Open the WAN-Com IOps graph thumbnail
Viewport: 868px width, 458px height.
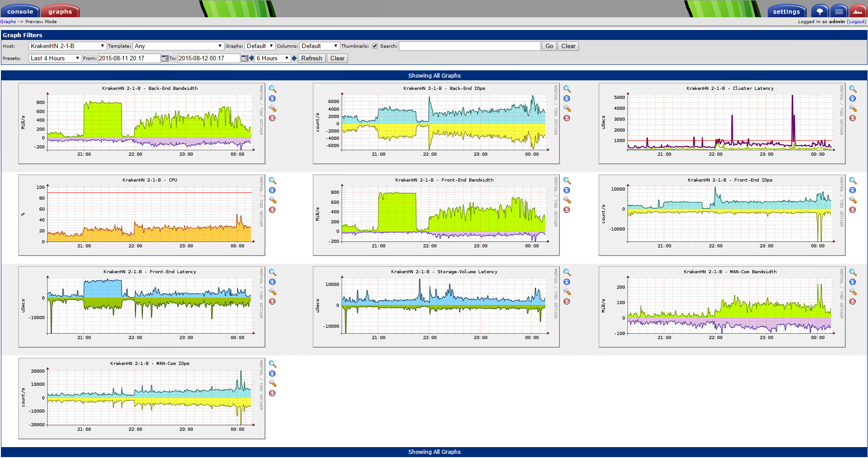(142, 398)
